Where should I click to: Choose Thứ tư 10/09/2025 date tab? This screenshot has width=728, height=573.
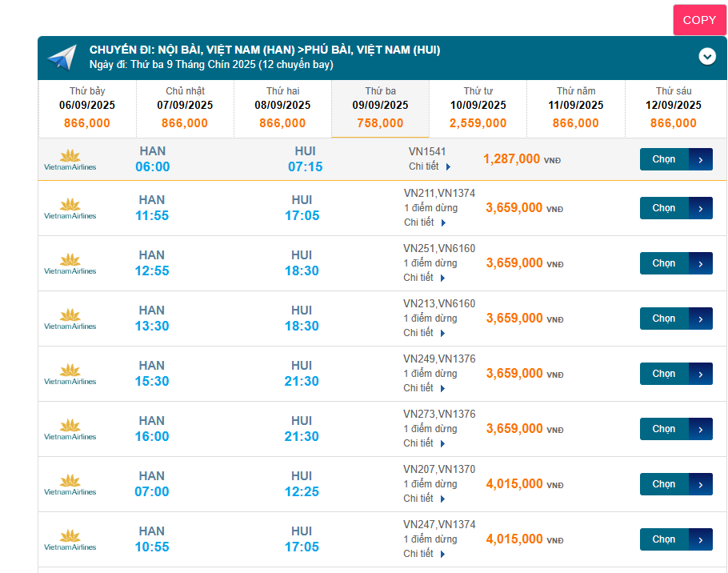[478, 109]
